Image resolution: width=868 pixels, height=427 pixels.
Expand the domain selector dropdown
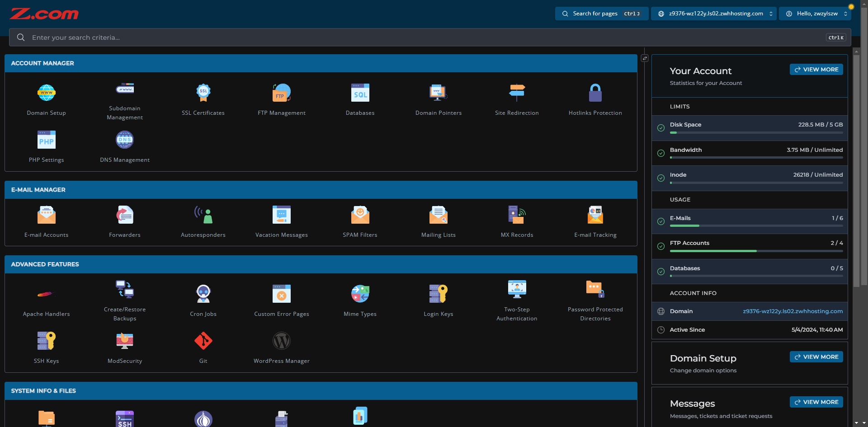coord(714,14)
